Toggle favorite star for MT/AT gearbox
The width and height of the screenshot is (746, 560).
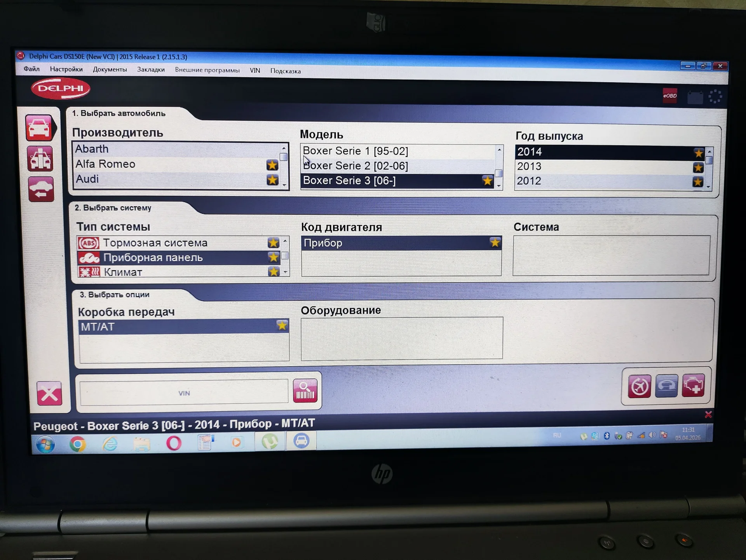coord(282,325)
